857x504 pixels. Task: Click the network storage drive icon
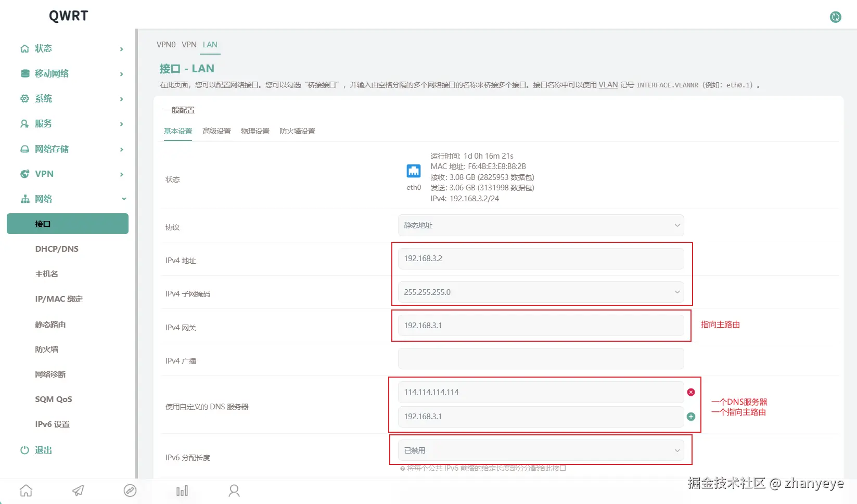pyautogui.click(x=24, y=149)
